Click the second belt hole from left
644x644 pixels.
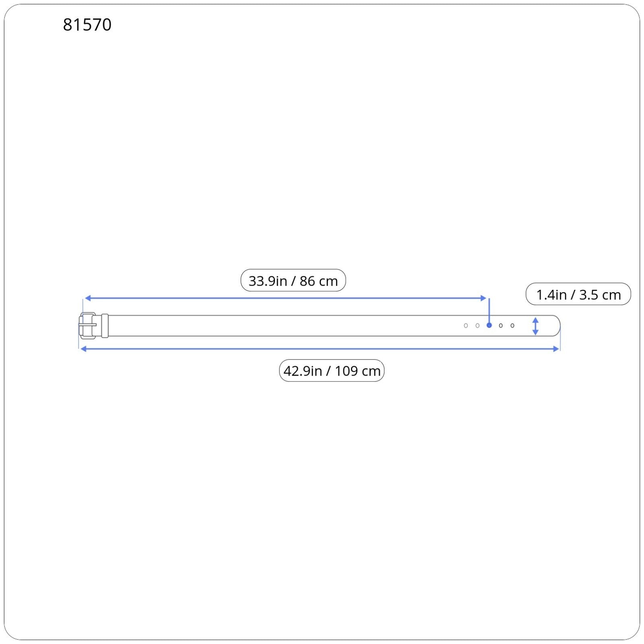(x=477, y=326)
